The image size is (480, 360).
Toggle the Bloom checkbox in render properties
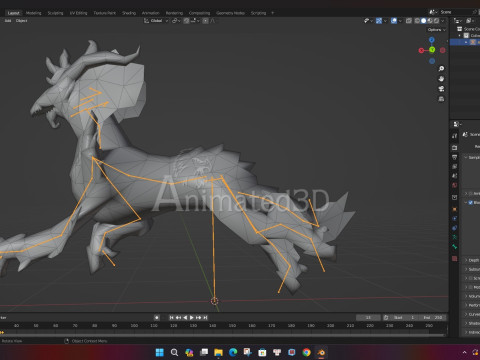click(471, 202)
